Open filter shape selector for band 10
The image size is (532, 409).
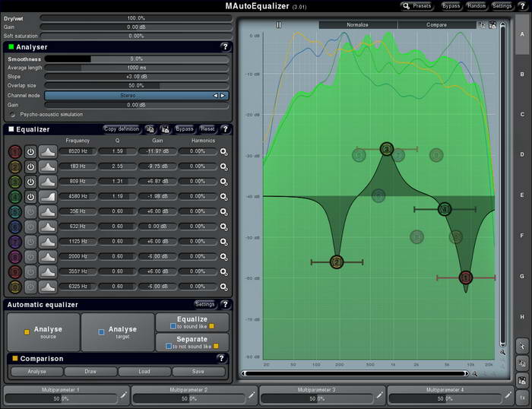(x=48, y=287)
